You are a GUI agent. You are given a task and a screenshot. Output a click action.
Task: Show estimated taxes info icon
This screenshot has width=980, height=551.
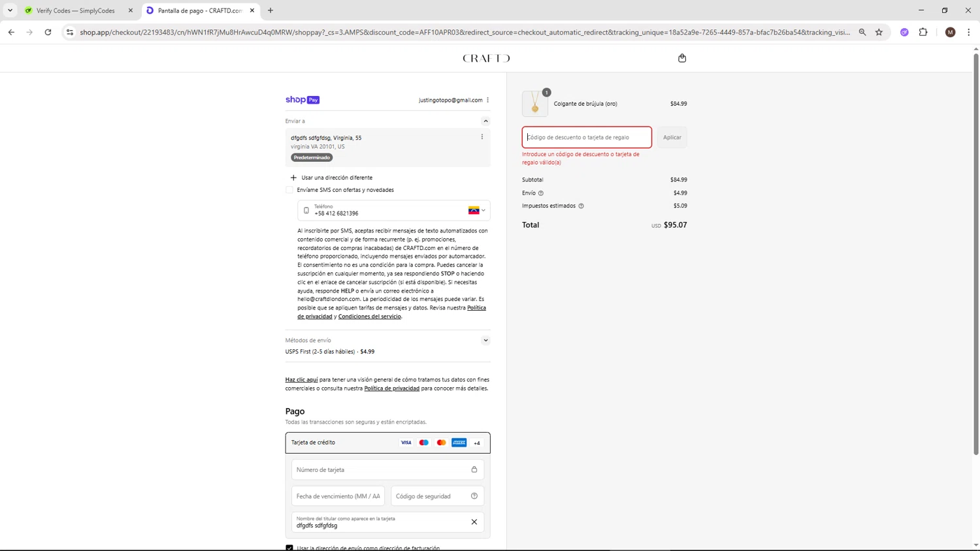[x=581, y=206]
